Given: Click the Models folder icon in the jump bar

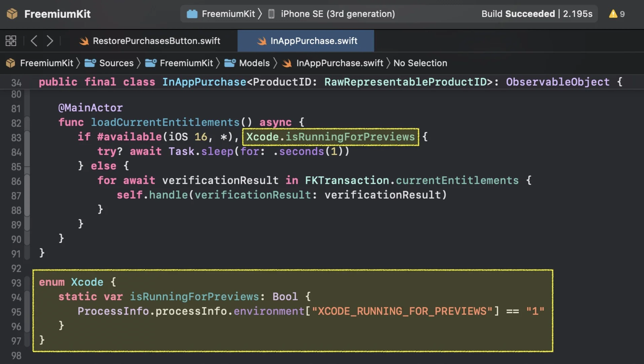Looking at the screenshot, I should (230, 63).
